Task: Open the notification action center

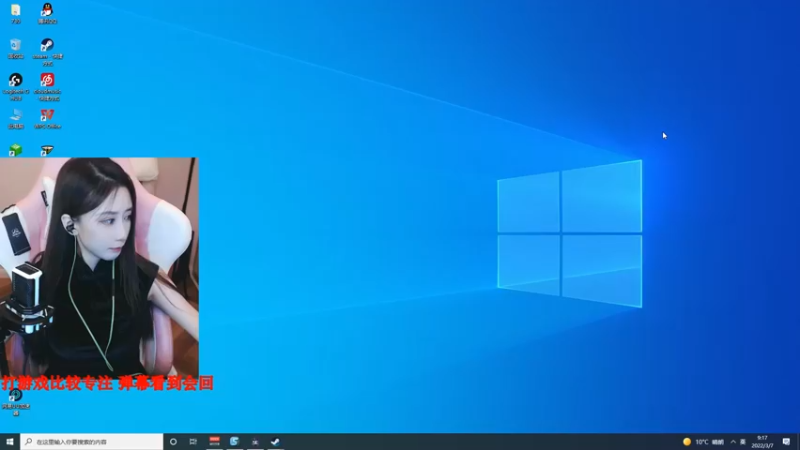Action: 786,442
